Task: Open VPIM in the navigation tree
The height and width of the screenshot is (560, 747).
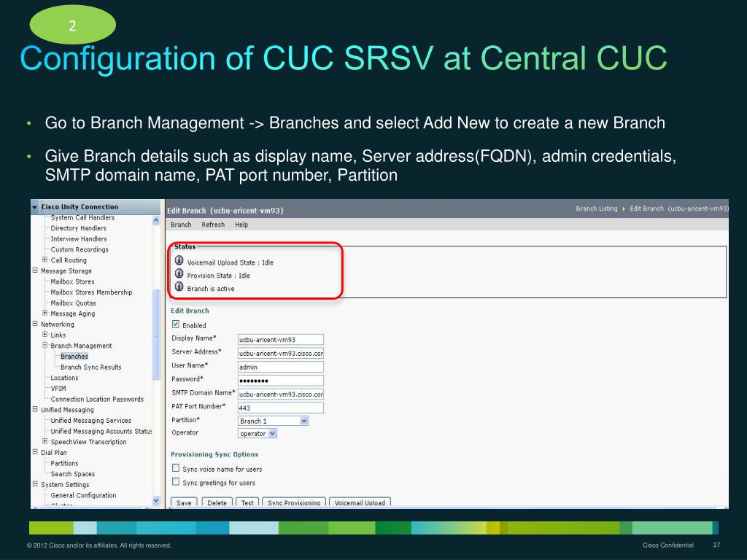Action: pos(58,389)
